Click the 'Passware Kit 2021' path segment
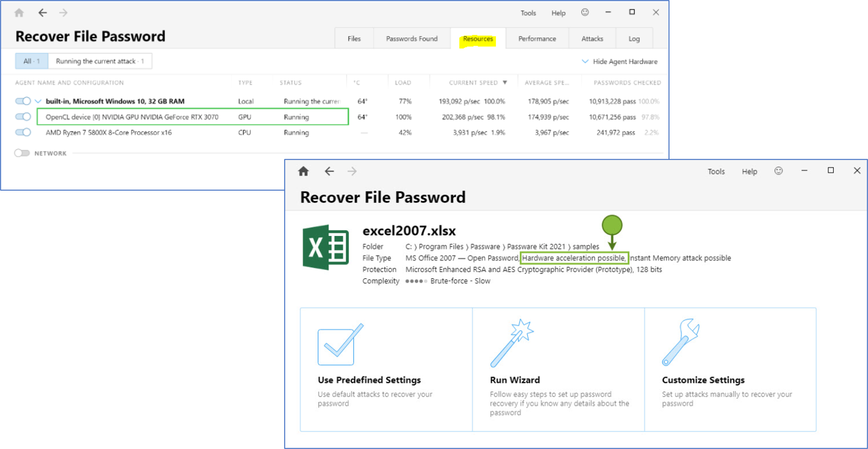 (x=536, y=246)
